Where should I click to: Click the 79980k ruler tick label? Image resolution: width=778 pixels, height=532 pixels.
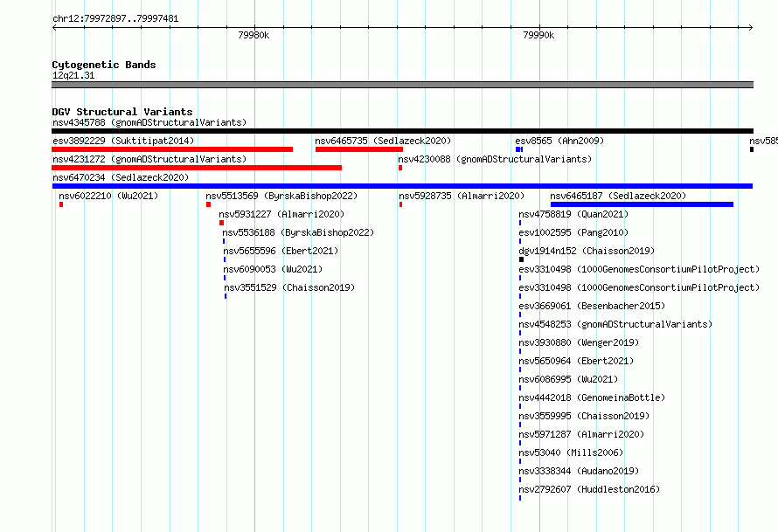click(x=254, y=35)
